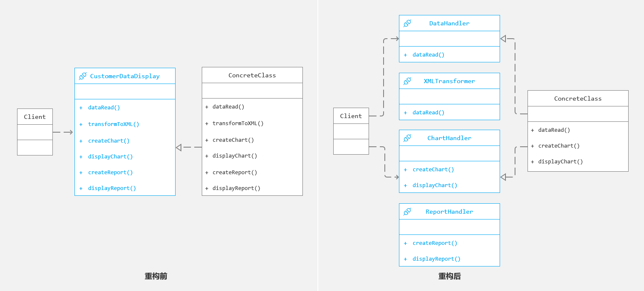Click the right Client box title
Viewport: 644px width, 291px height.
click(351, 116)
